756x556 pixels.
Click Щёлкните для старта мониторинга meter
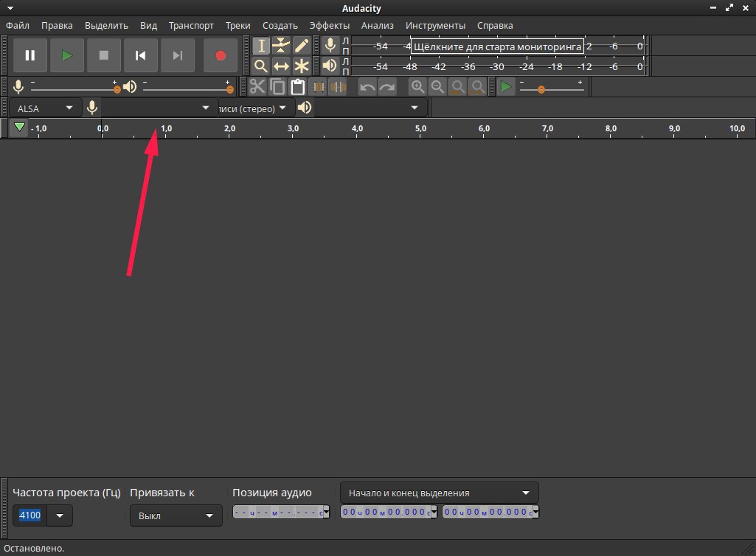[498, 46]
